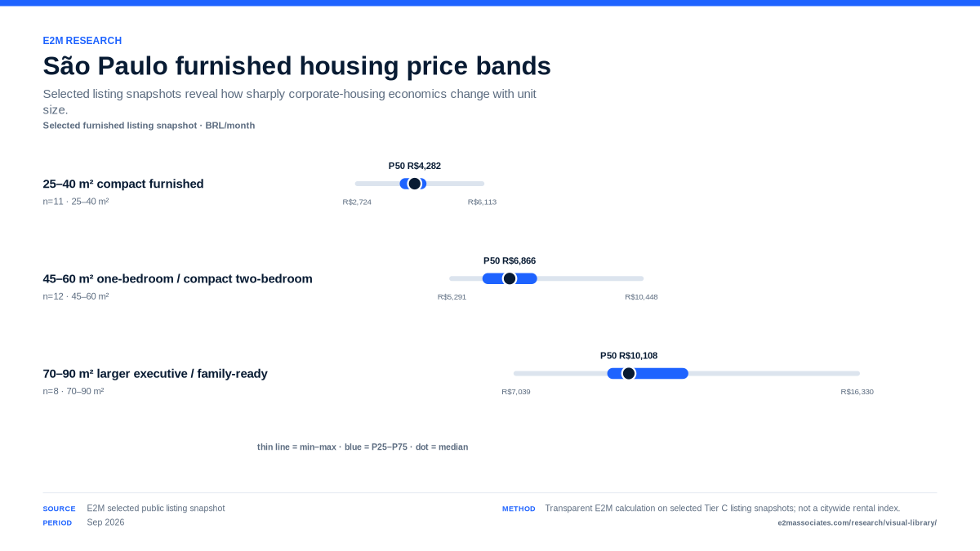Click the SOURCE label in the footer

coord(59,509)
